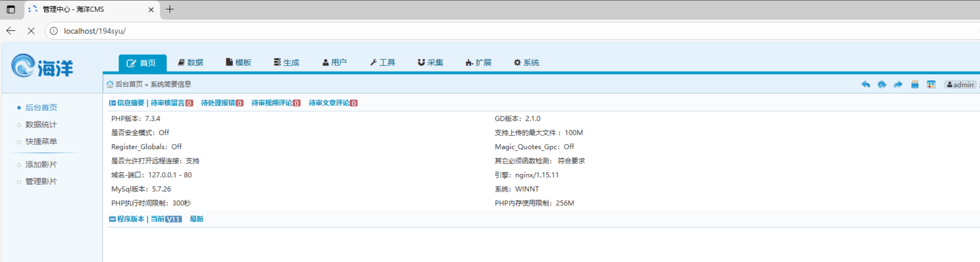Click the blue circular refresh icon
This screenshot has height=262, width=980.
[x=881, y=85]
